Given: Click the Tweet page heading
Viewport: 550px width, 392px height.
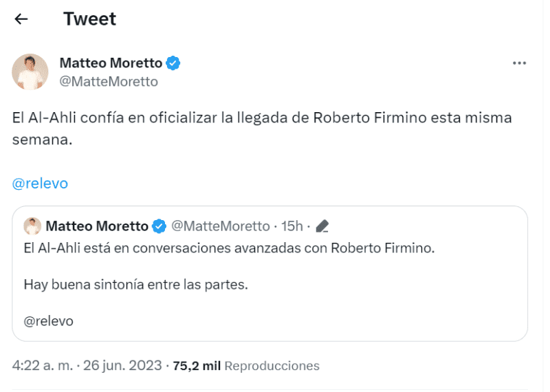Looking at the screenshot, I should coord(89,19).
